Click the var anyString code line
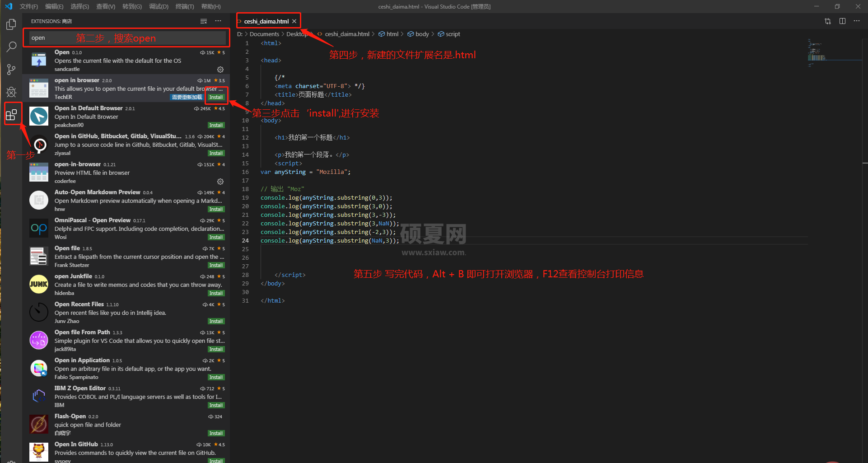Screen dimensions: 868x463 [305, 172]
